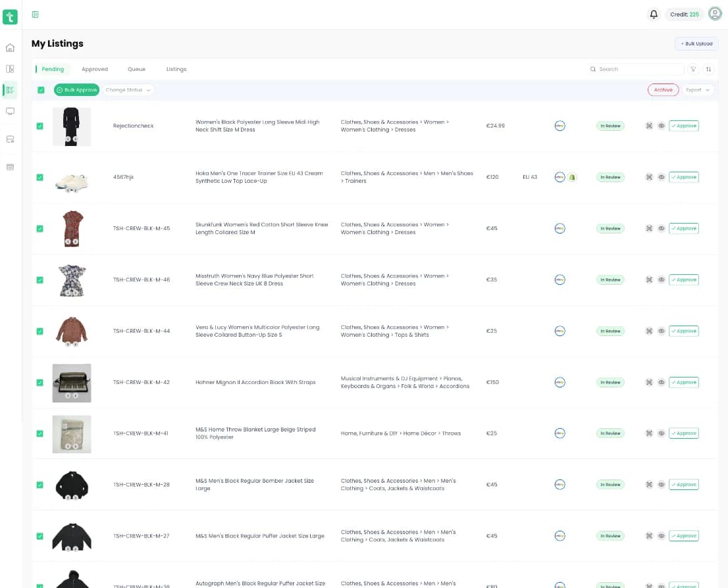
Task: Click the scan icon for Hoka trainer row
Action: click(x=649, y=178)
